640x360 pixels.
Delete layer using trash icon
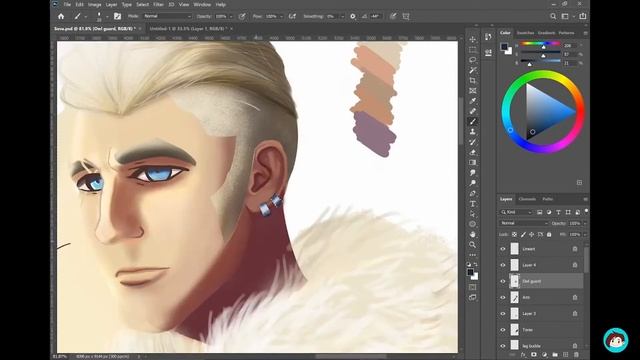coord(576,355)
